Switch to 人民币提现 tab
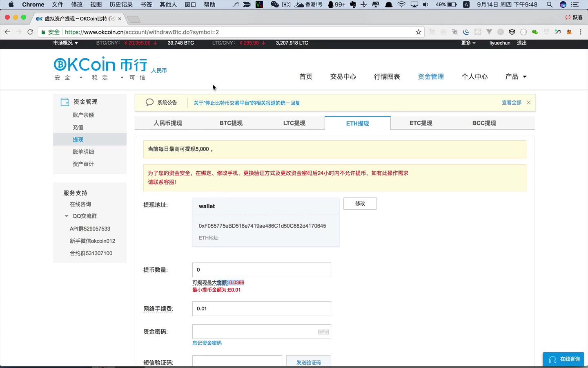588x368 pixels. (x=167, y=123)
